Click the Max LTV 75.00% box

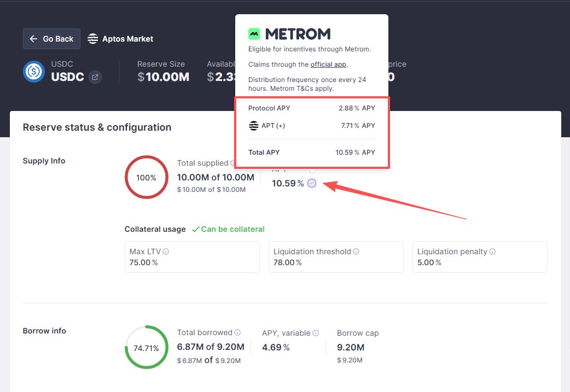pyautogui.click(x=191, y=257)
